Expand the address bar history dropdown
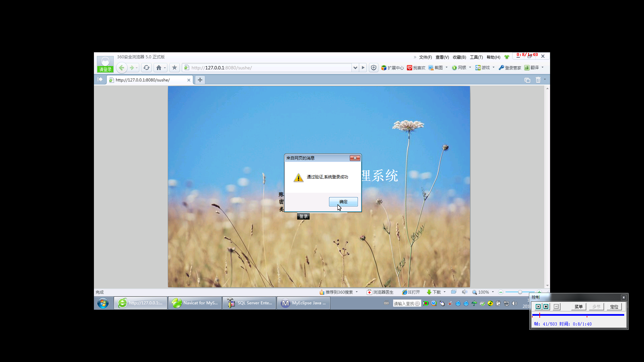 tap(355, 68)
